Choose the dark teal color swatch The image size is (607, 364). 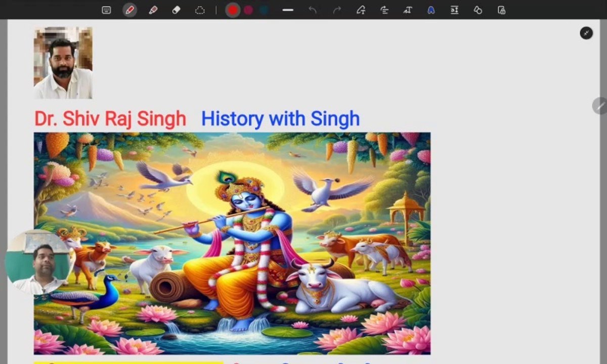264,10
